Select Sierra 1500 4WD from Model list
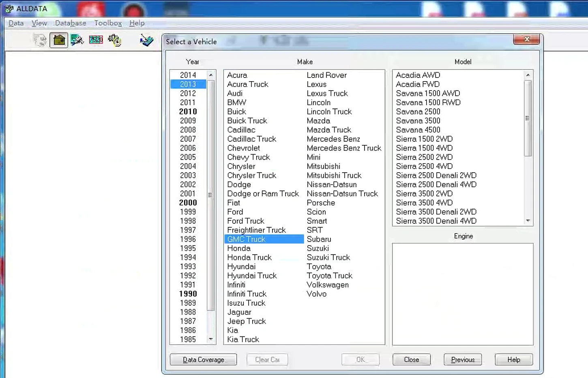 [424, 148]
